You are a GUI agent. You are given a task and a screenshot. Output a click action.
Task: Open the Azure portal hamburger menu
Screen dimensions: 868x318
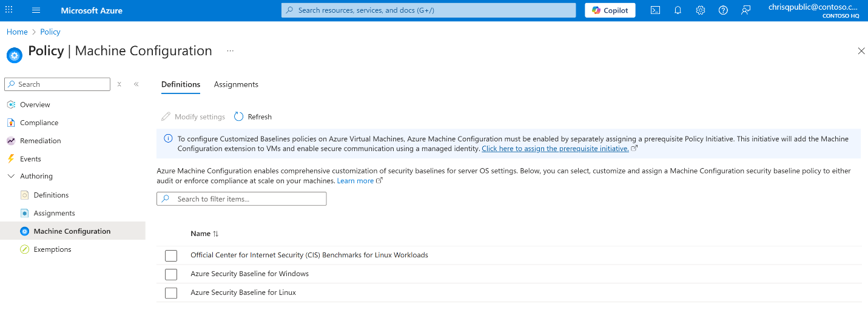[36, 10]
